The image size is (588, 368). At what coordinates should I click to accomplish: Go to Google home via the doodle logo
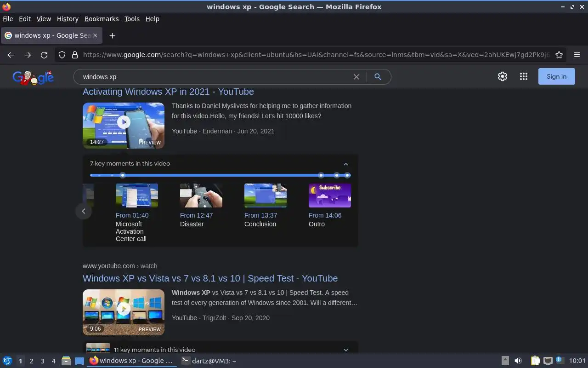pyautogui.click(x=33, y=77)
